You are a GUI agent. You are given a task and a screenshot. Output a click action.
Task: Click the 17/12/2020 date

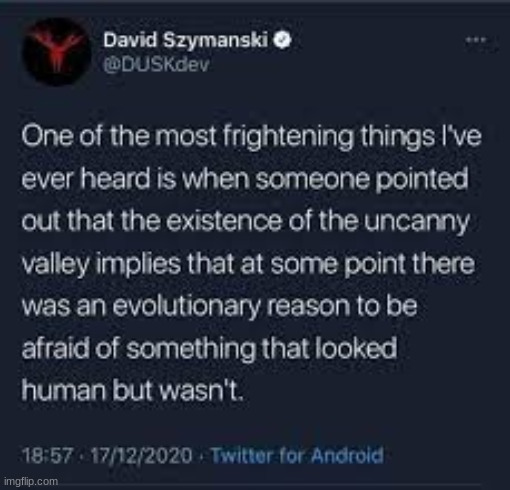tap(142, 455)
